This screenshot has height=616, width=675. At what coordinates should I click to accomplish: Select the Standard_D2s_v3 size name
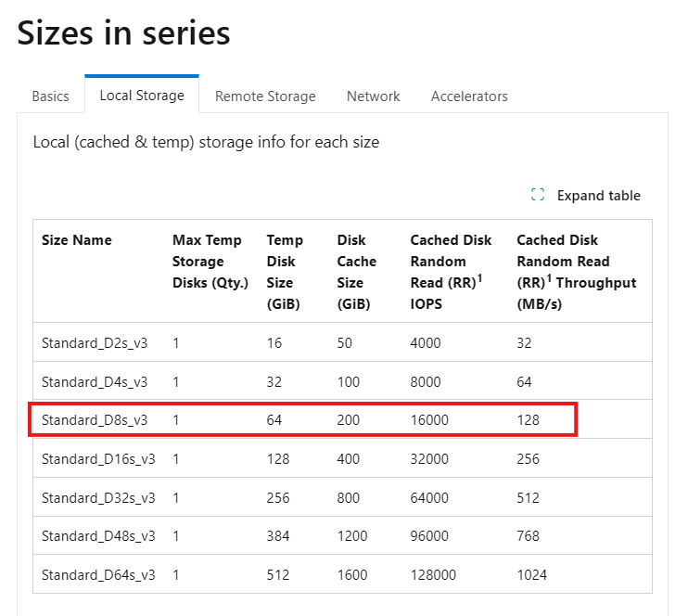[x=95, y=343]
